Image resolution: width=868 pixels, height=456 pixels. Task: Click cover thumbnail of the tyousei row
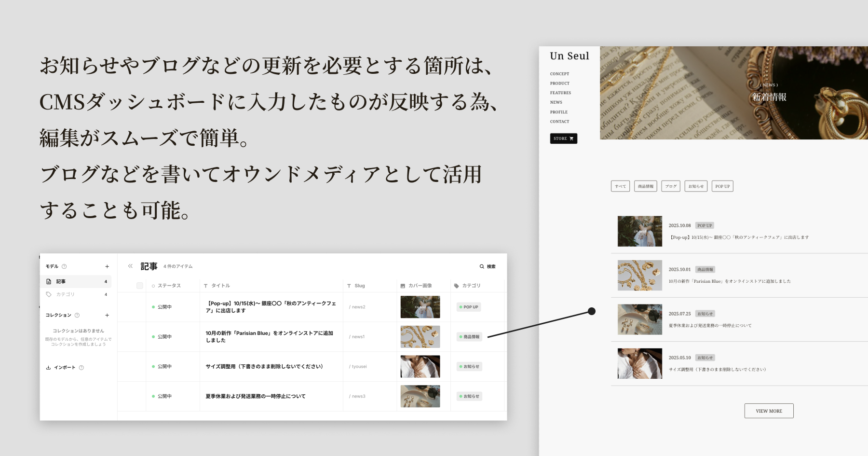(420, 367)
